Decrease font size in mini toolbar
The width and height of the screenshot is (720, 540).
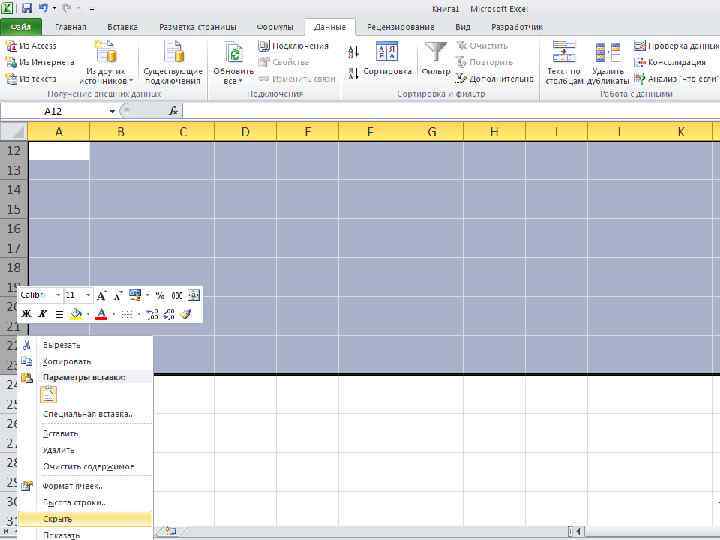point(118,296)
